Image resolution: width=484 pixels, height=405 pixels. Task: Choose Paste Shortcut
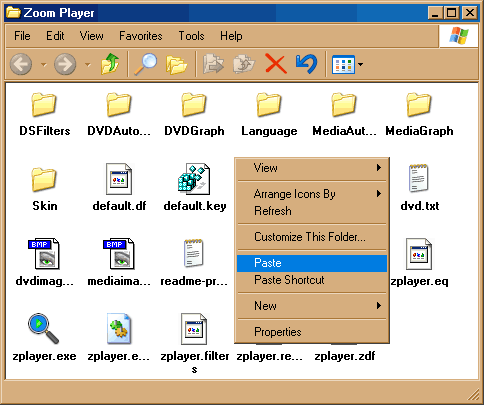(312, 280)
